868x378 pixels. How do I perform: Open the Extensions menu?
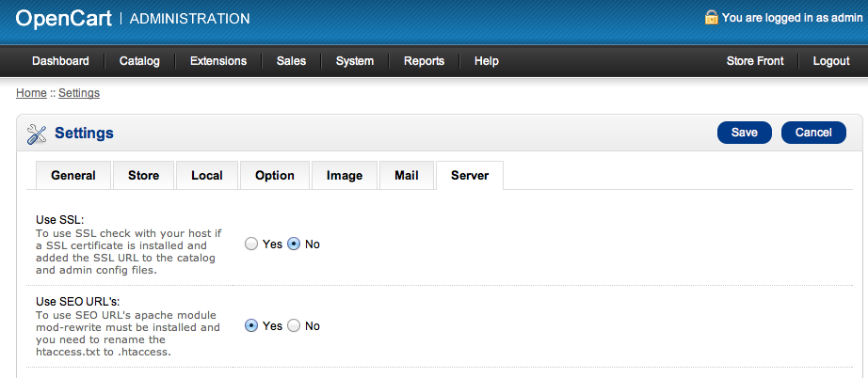(x=218, y=61)
